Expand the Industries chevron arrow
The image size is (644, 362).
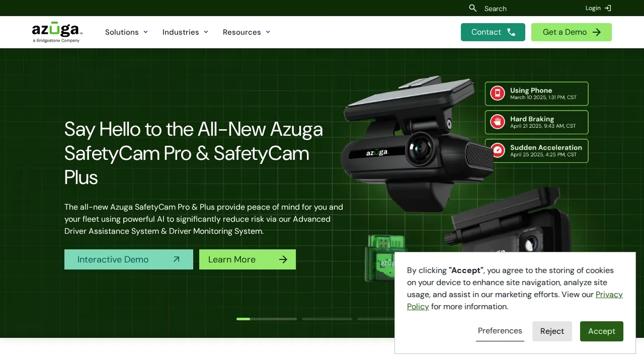[206, 32]
